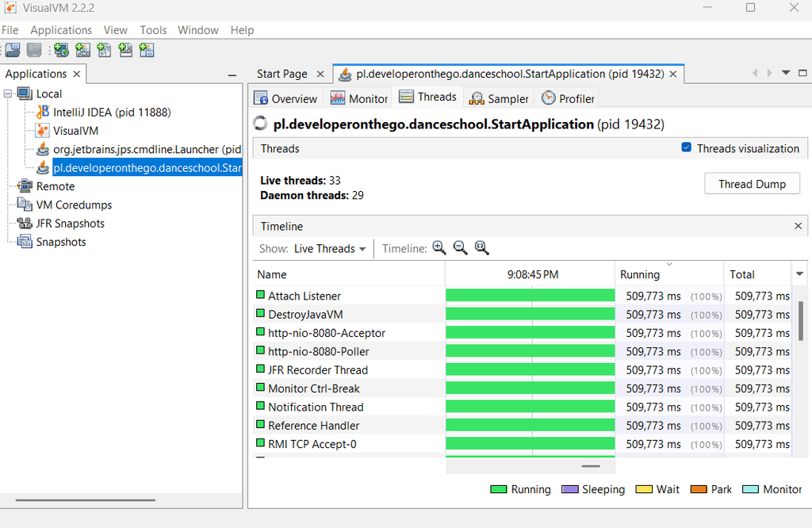The image size is (812, 528).
Task: Close the Applications panel
Action: tap(77, 74)
